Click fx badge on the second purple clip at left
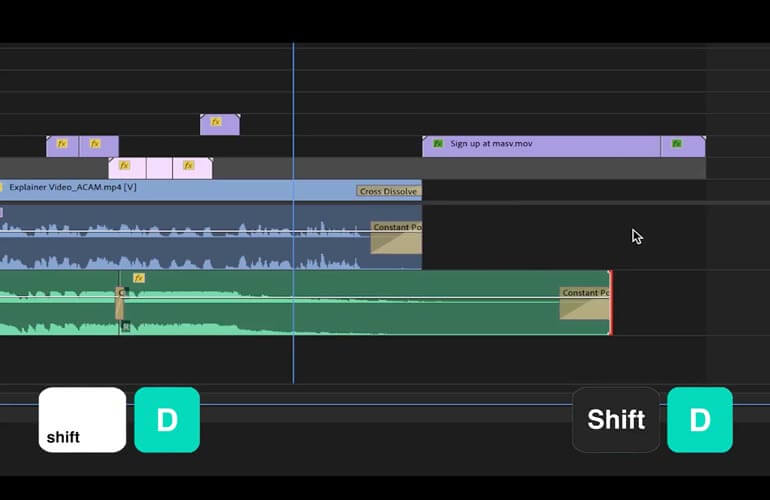Viewport: 770px width, 500px height. point(95,143)
